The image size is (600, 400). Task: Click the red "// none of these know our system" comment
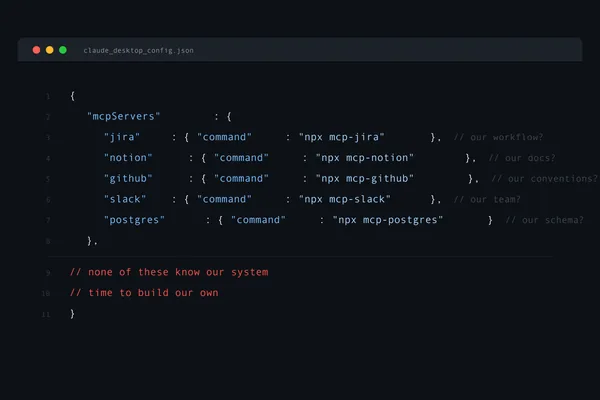[x=169, y=272]
